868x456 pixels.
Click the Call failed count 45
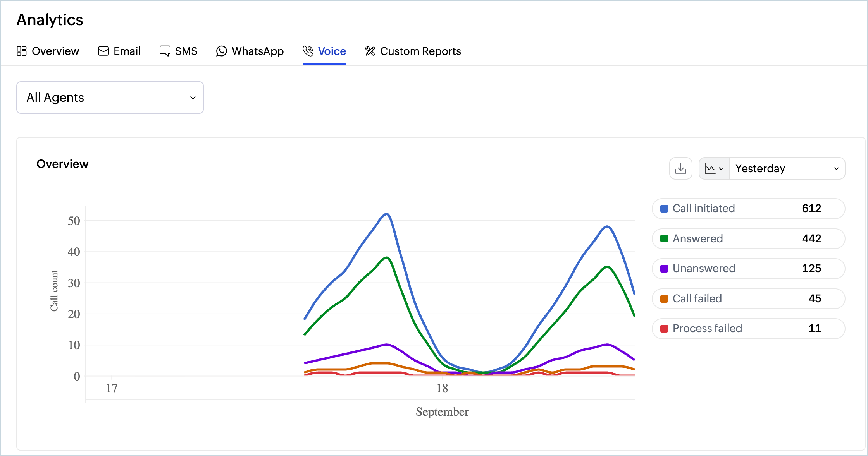[815, 298]
